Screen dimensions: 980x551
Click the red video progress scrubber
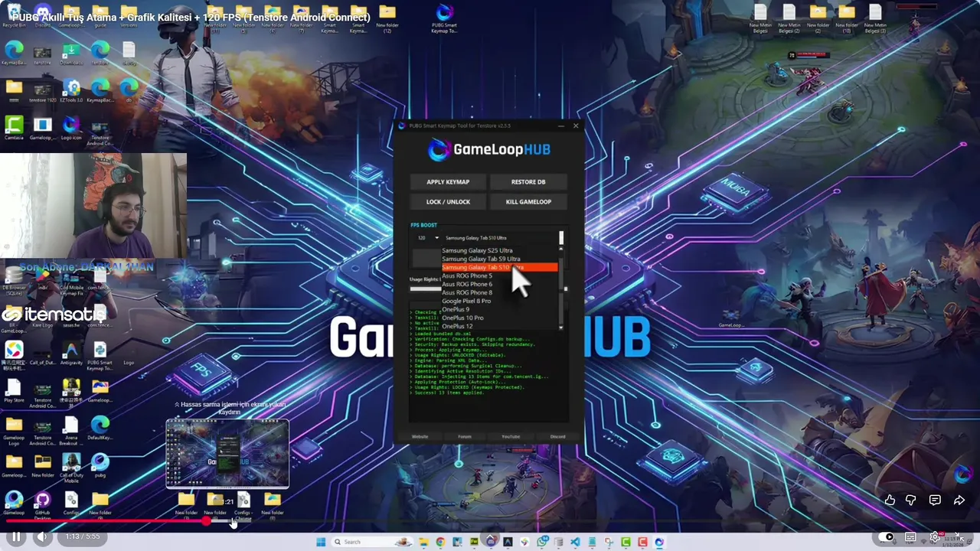click(x=206, y=521)
